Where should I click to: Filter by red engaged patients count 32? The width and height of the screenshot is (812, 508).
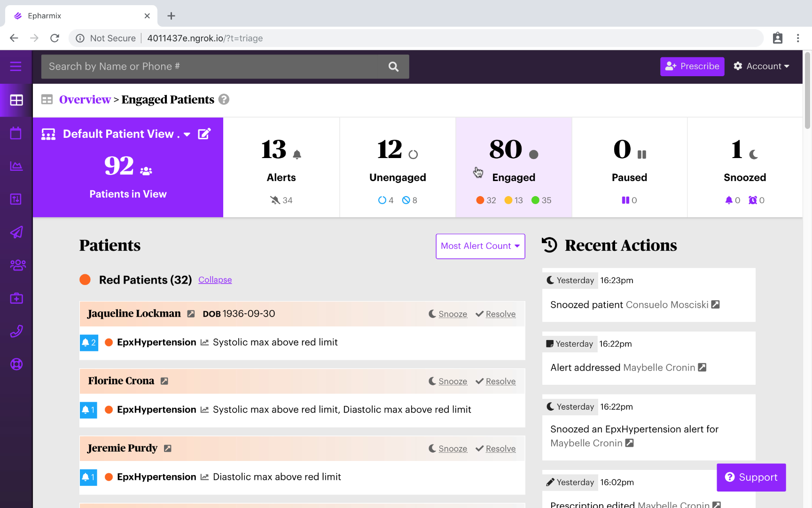(486, 200)
